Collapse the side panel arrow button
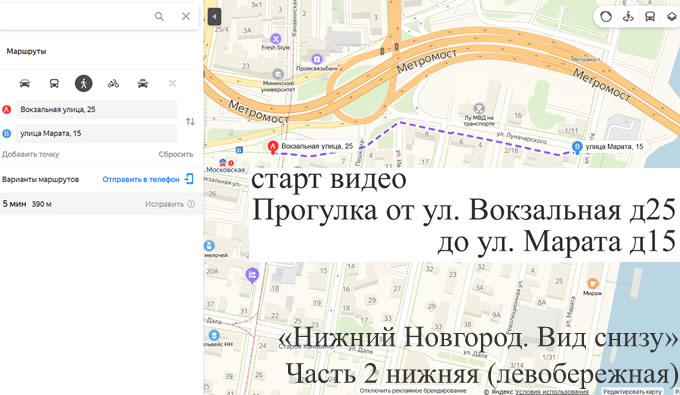This screenshot has width=680, height=395. coord(214,17)
